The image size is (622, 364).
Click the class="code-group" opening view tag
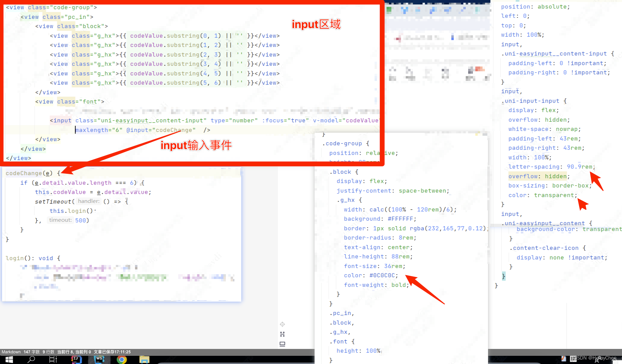pyautogui.click(x=51, y=8)
